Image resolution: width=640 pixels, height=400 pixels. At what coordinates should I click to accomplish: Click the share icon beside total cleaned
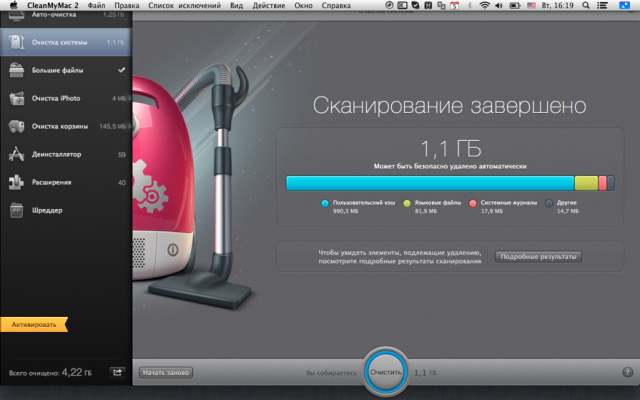coord(117,372)
